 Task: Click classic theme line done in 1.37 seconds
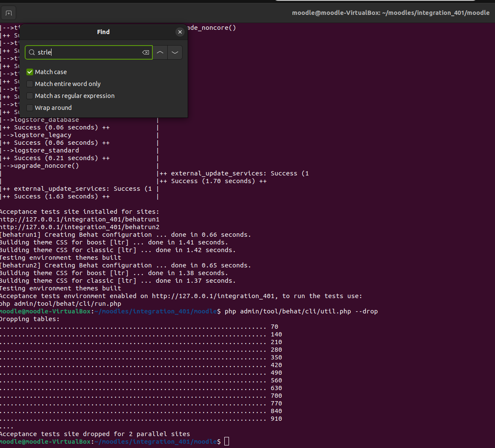coord(118,281)
